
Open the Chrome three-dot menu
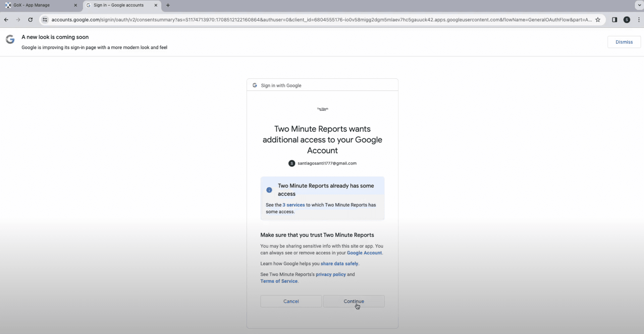[x=639, y=20]
